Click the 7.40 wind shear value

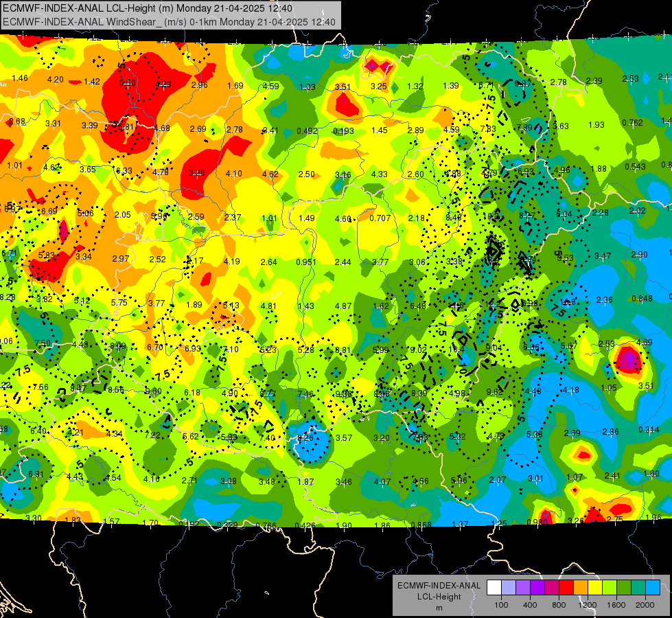coord(267,438)
